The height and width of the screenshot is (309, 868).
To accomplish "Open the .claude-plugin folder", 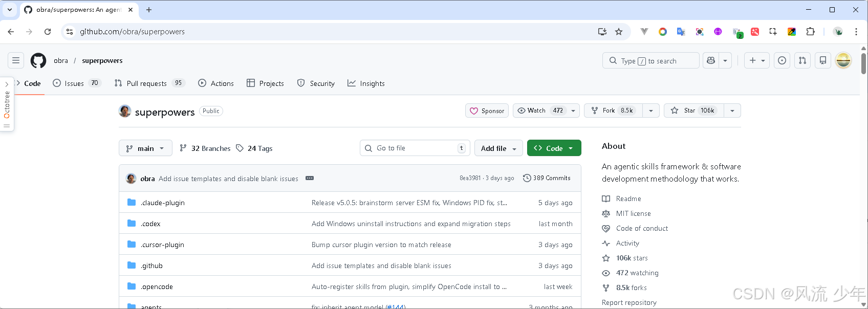I will click(x=163, y=203).
